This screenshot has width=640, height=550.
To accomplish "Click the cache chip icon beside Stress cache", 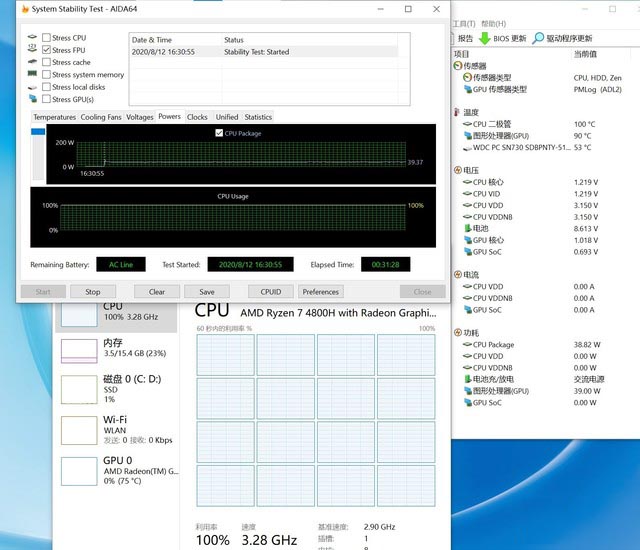I will coord(32,62).
